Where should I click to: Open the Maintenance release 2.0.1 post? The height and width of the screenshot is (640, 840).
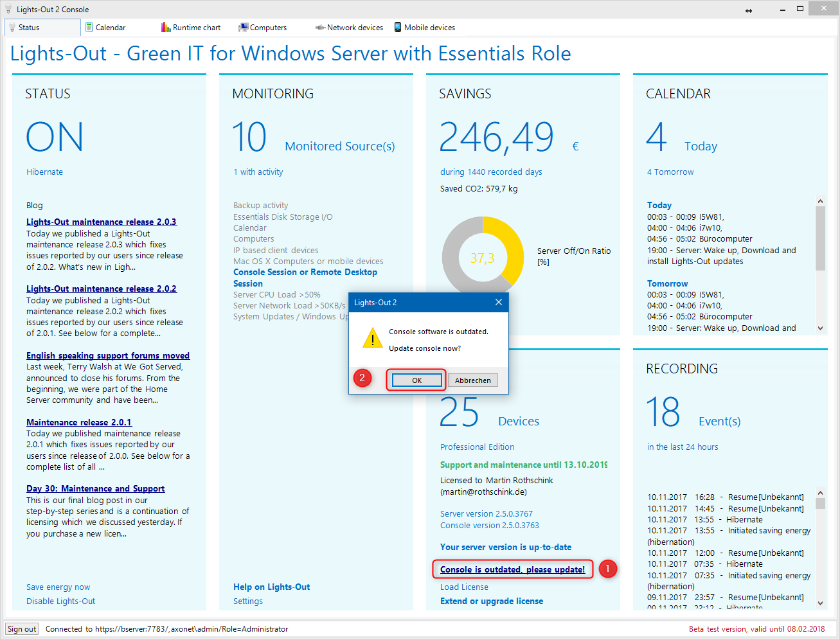[79, 422]
